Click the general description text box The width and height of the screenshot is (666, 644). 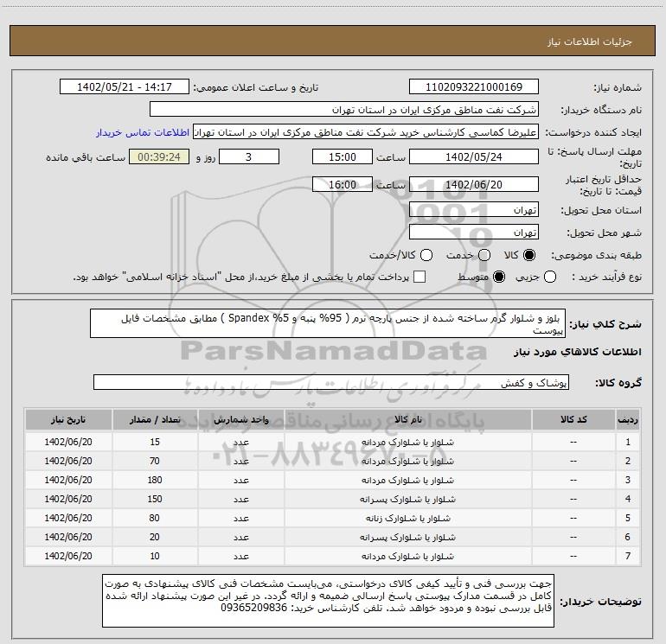coord(328,323)
